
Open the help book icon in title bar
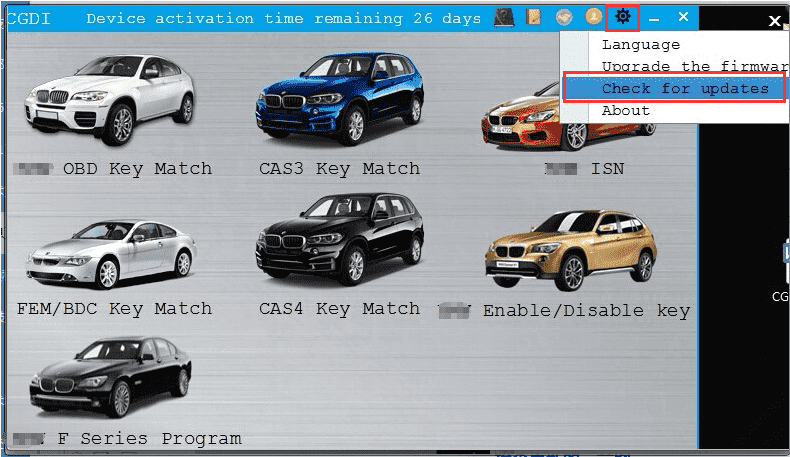coord(504,18)
